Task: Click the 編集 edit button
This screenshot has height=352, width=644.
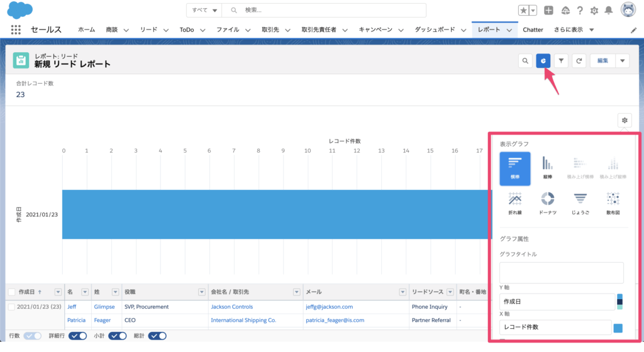Action: pyautogui.click(x=602, y=60)
